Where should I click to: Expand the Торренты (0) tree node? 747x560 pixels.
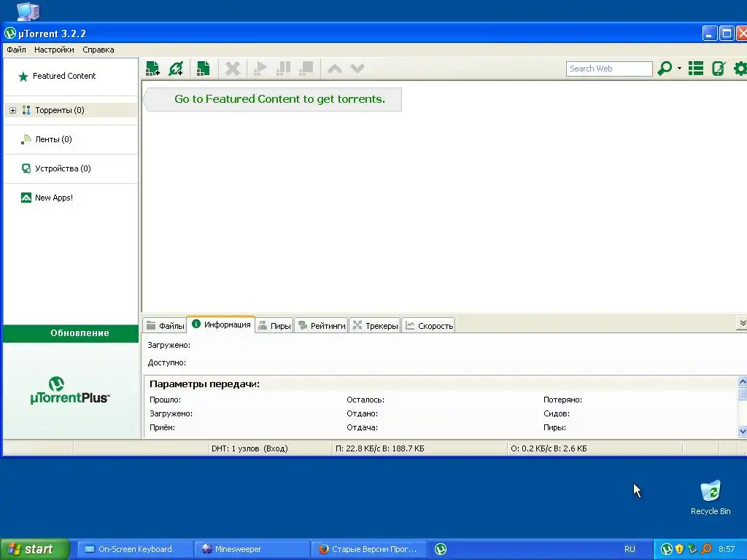pyautogui.click(x=13, y=111)
